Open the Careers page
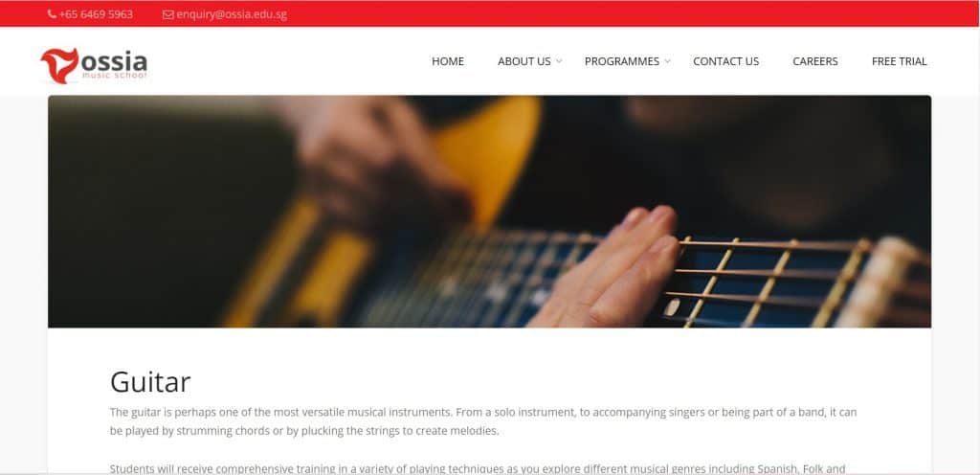 pyautogui.click(x=815, y=61)
